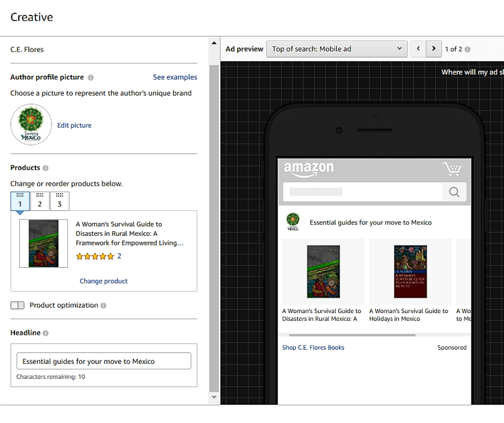Click the Edit picture link

point(75,126)
